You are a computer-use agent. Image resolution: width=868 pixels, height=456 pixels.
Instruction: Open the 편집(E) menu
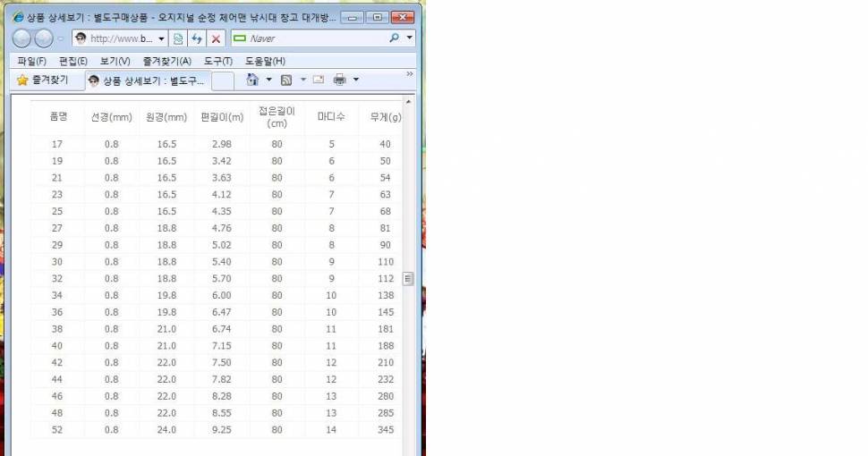coord(73,61)
